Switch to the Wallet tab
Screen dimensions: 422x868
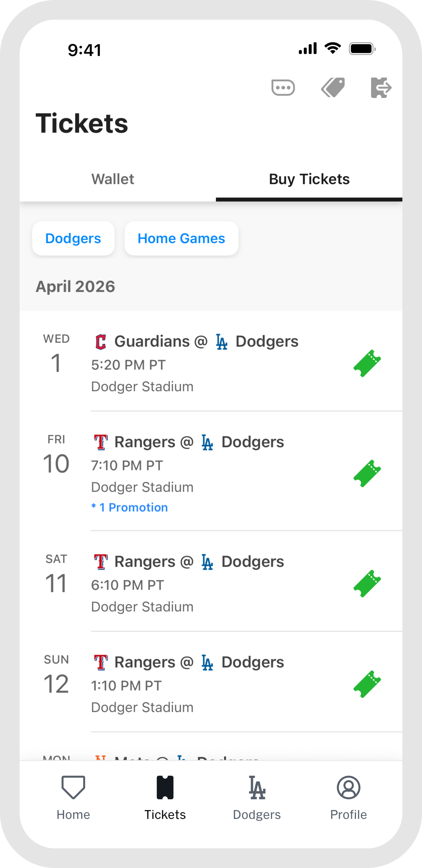113,179
